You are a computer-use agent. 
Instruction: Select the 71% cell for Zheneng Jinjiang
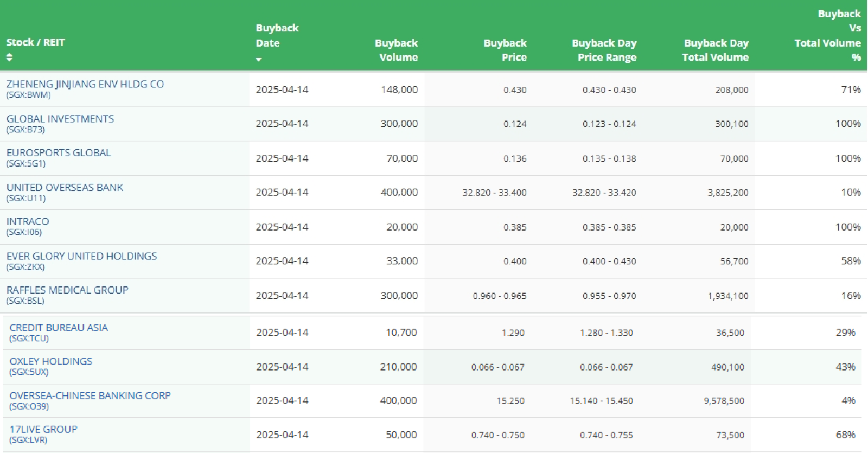coord(851,90)
